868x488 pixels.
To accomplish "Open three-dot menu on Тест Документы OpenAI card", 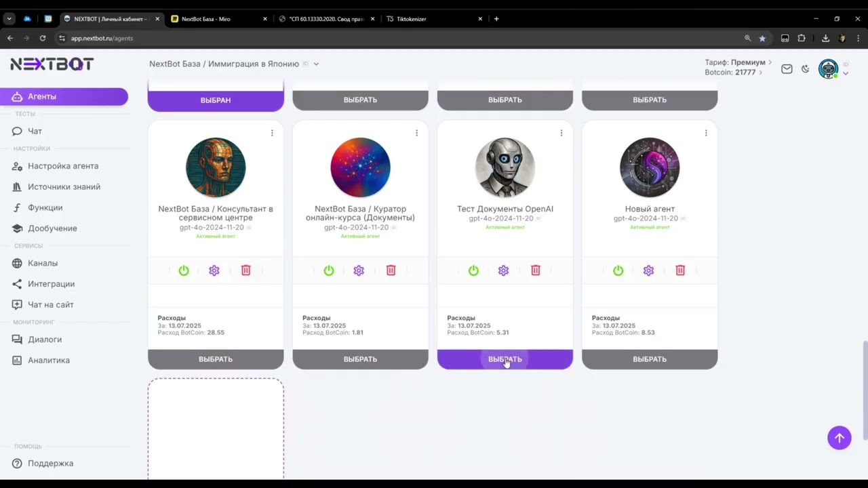I will click(561, 133).
